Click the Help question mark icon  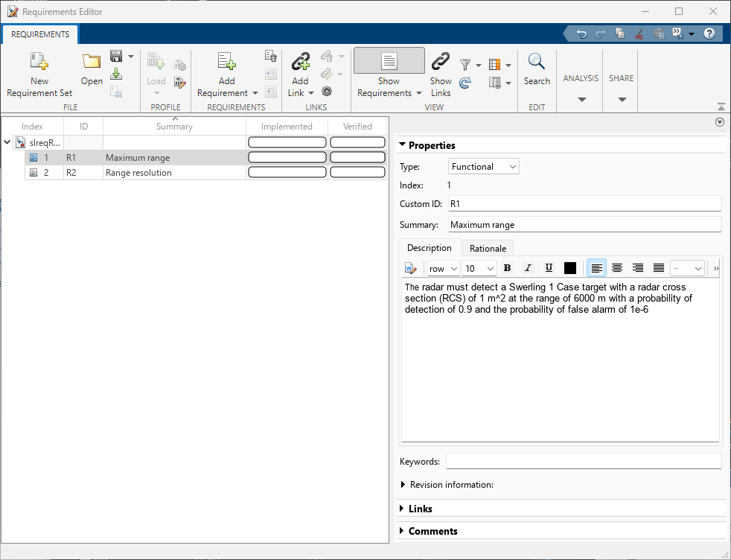tap(709, 34)
